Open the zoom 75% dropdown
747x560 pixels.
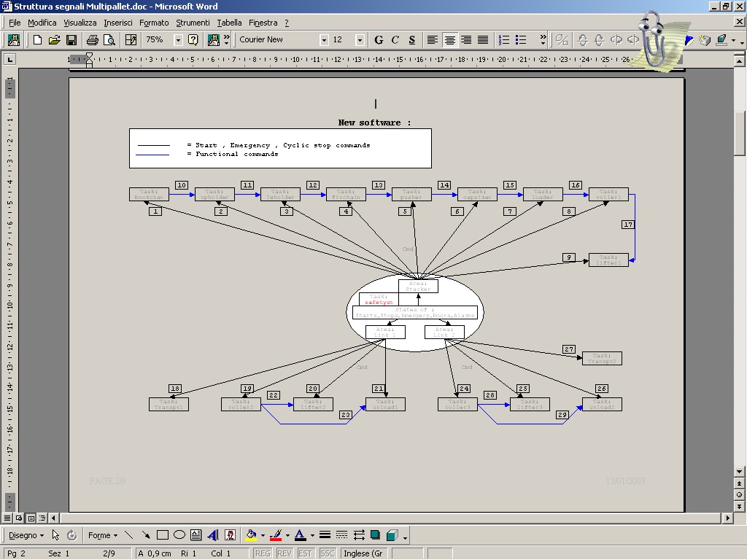tap(178, 40)
